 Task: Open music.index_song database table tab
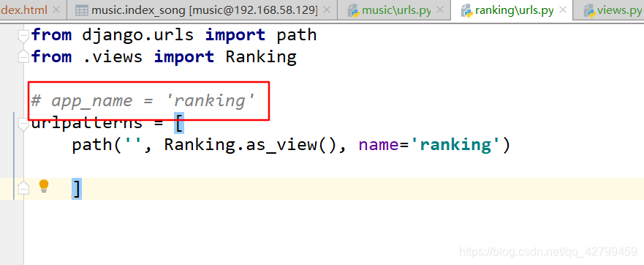pos(204,10)
